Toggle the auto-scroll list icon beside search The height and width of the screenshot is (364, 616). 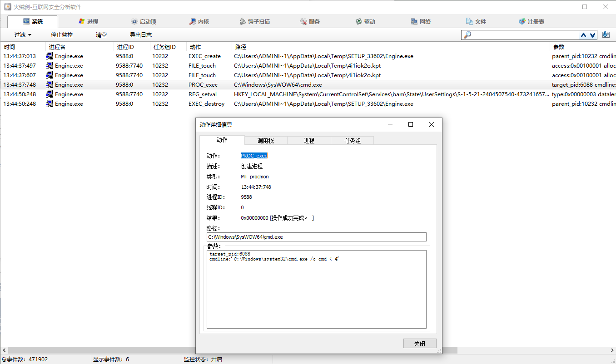pyautogui.click(x=606, y=35)
